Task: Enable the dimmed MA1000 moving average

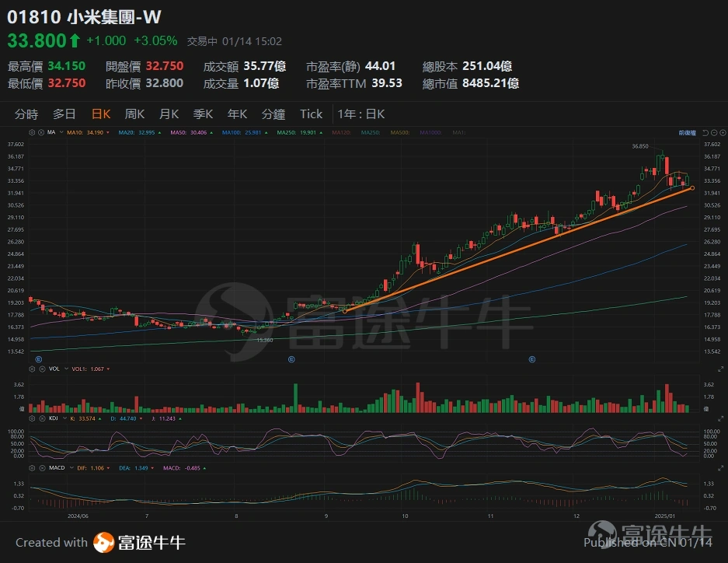Action: pos(430,132)
